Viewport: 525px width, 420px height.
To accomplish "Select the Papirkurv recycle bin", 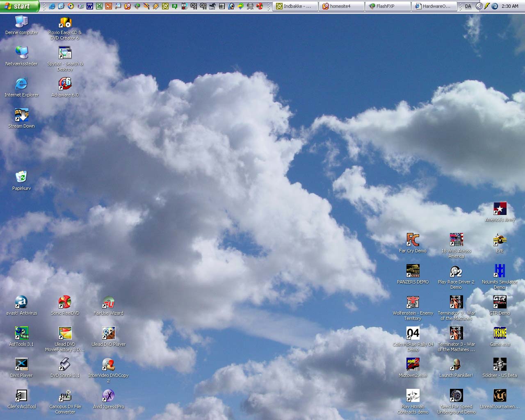I will click(21, 181).
